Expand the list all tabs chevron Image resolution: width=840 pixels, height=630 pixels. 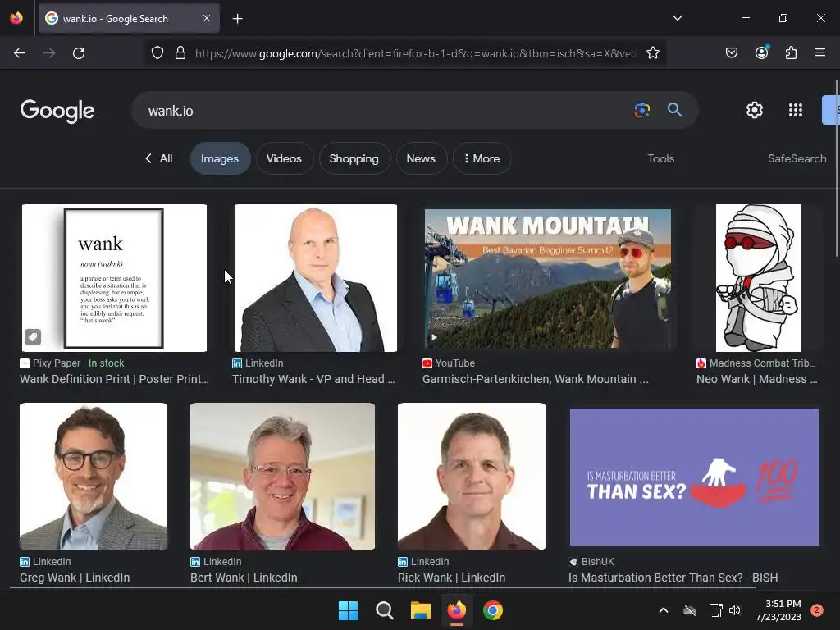click(677, 18)
